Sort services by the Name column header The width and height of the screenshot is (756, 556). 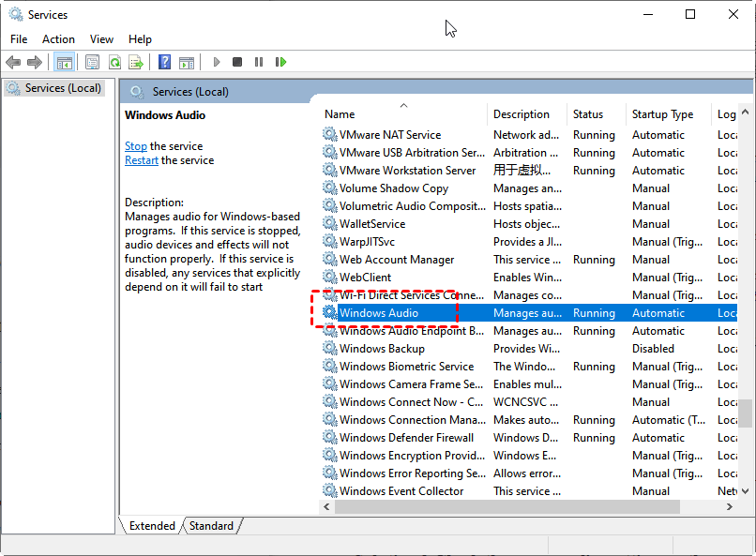click(403, 114)
